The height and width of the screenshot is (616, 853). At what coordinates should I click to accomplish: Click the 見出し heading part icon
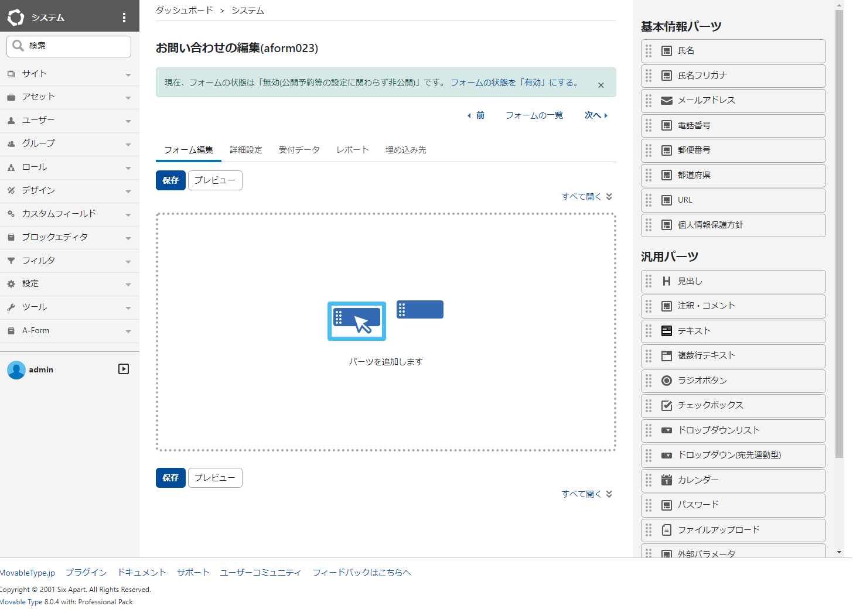pyautogui.click(x=666, y=281)
